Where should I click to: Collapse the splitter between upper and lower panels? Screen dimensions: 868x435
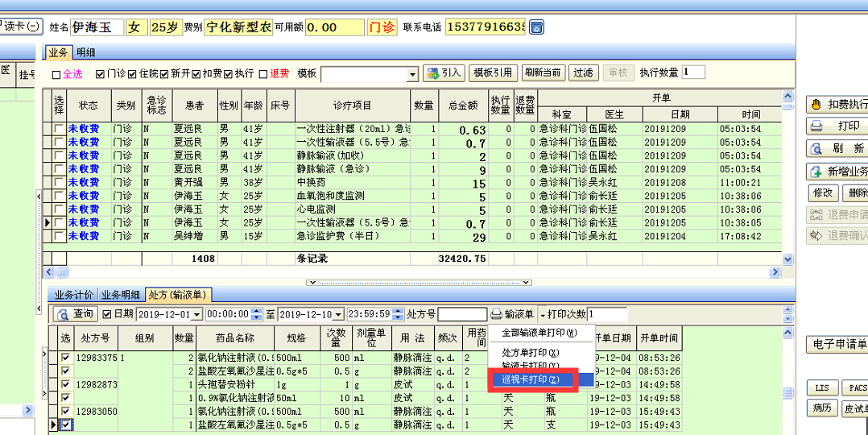pyautogui.click(x=419, y=282)
